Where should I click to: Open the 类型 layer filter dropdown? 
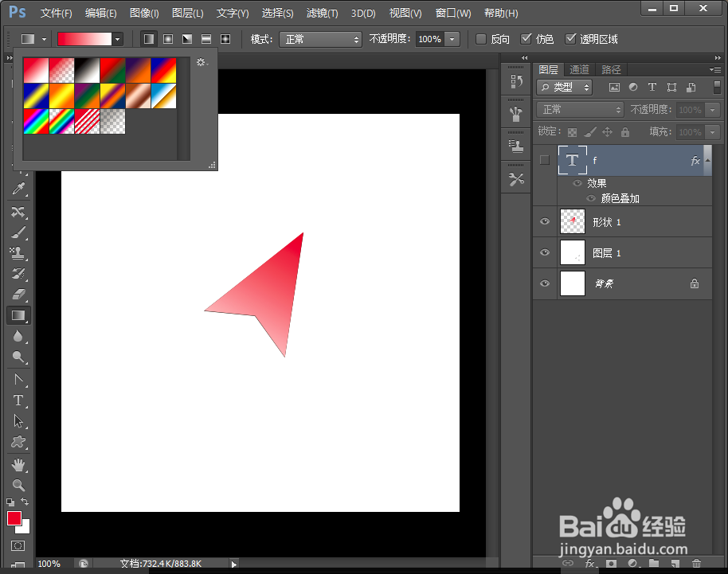pyautogui.click(x=564, y=87)
